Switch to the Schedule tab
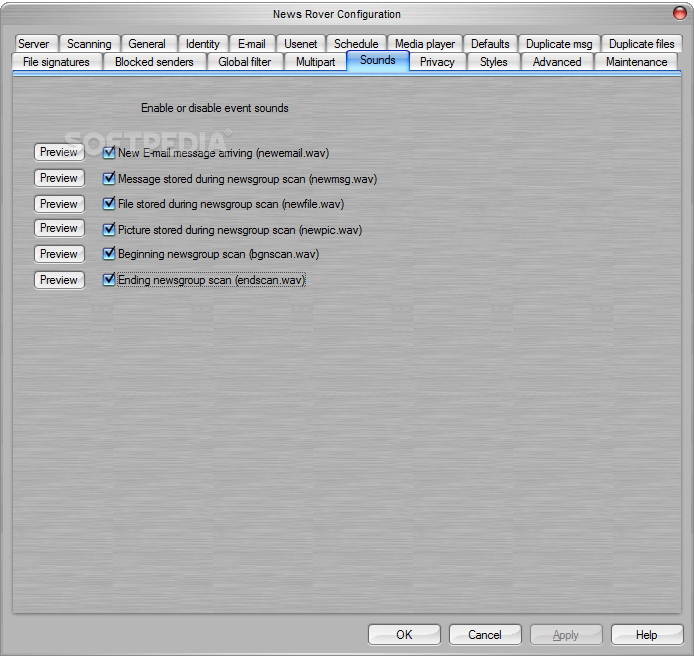 (x=356, y=44)
